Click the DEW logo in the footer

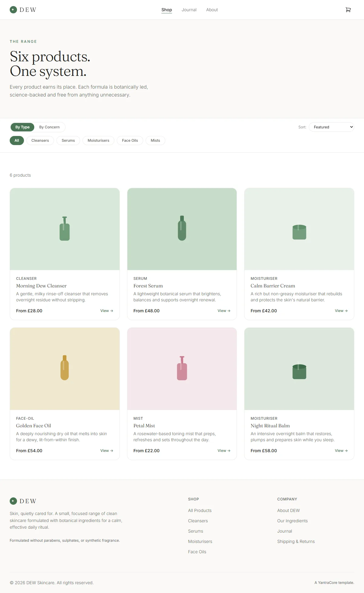click(x=23, y=501)
